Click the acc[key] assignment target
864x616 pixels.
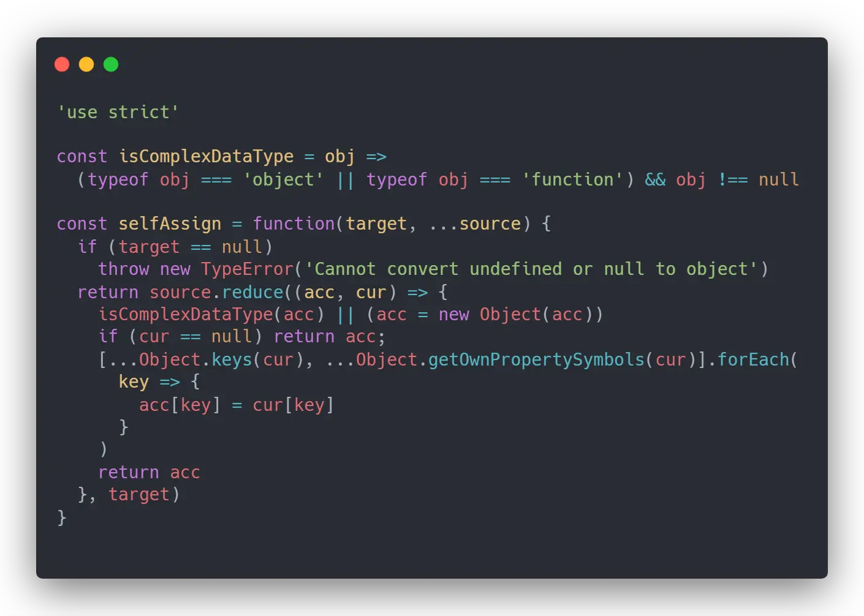(180, 405)
